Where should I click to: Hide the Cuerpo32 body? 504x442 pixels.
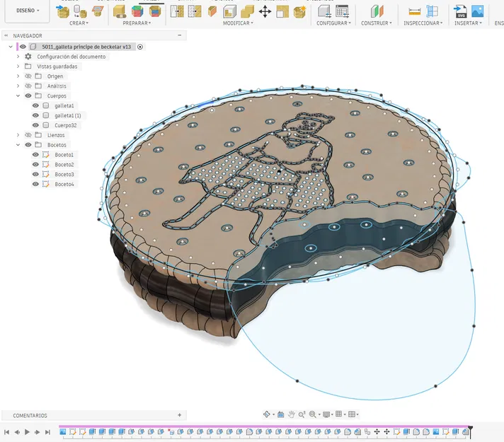(x=35, y=125)
